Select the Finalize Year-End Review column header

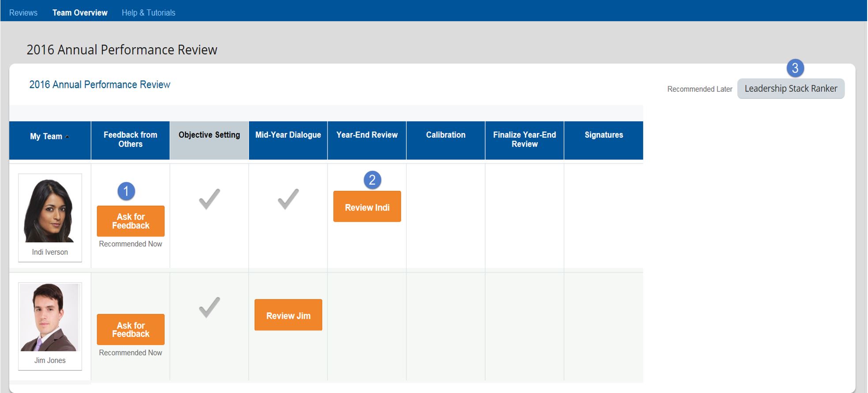click(x=525, y=140)
